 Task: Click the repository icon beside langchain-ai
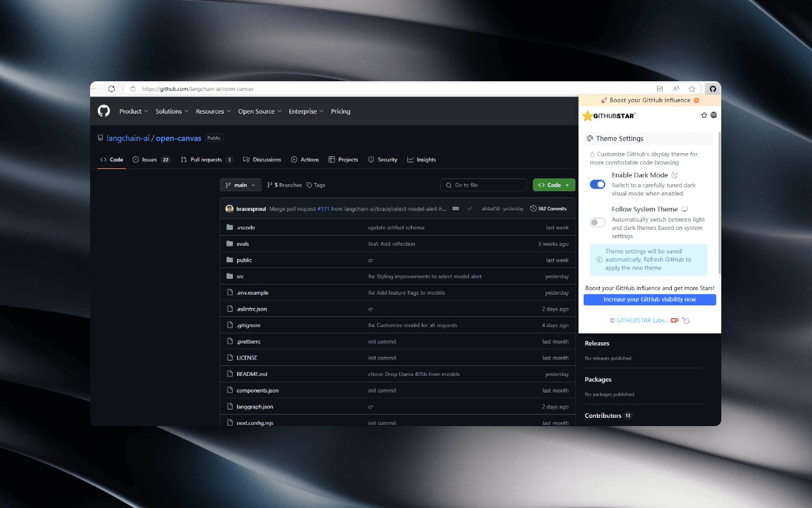(x=100, y=138)
